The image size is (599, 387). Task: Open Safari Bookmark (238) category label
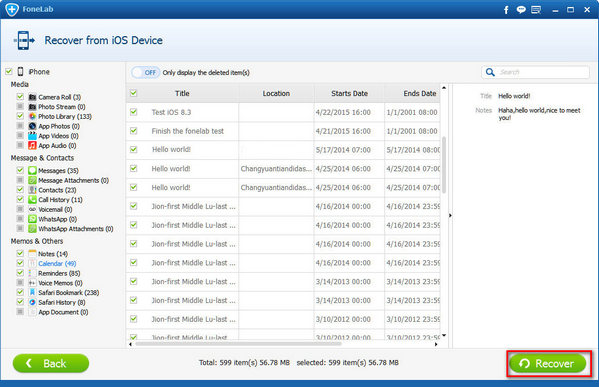pos(69,293)
